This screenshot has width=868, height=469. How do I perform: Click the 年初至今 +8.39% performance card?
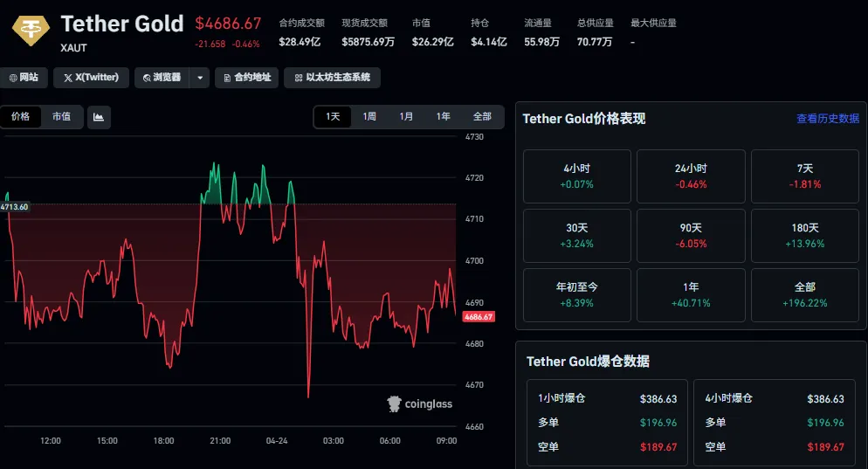click(x=577, y=295)
